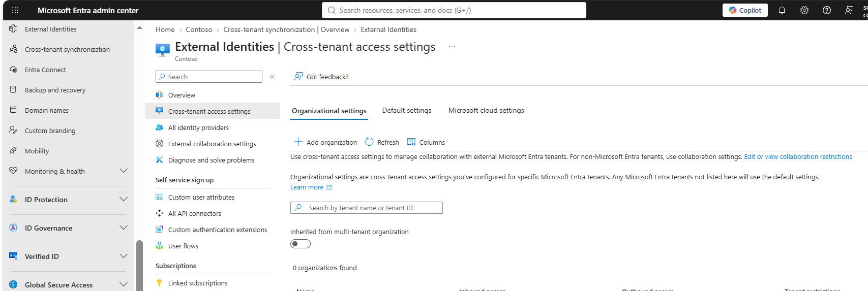Image resolution: width=868 pixels, height=291 pixels.
Task: Click the ID Protection icon
Action: pyautogui.click(x=13, y=200)
